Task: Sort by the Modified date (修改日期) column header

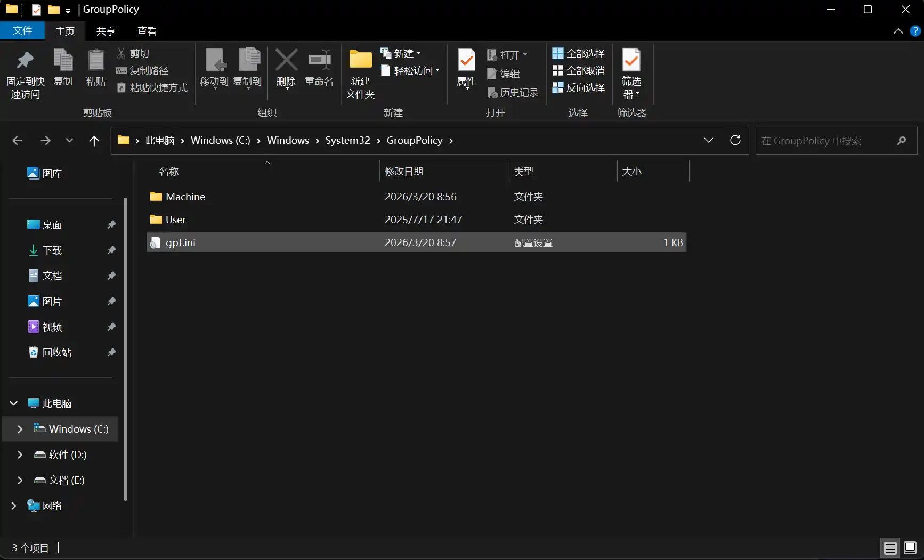Action: pos(404,171)
